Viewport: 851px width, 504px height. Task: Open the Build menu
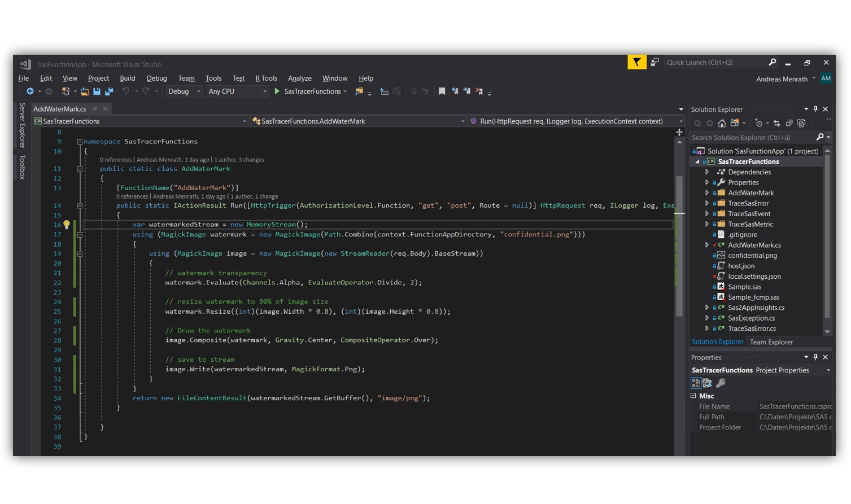pos(128,78)
